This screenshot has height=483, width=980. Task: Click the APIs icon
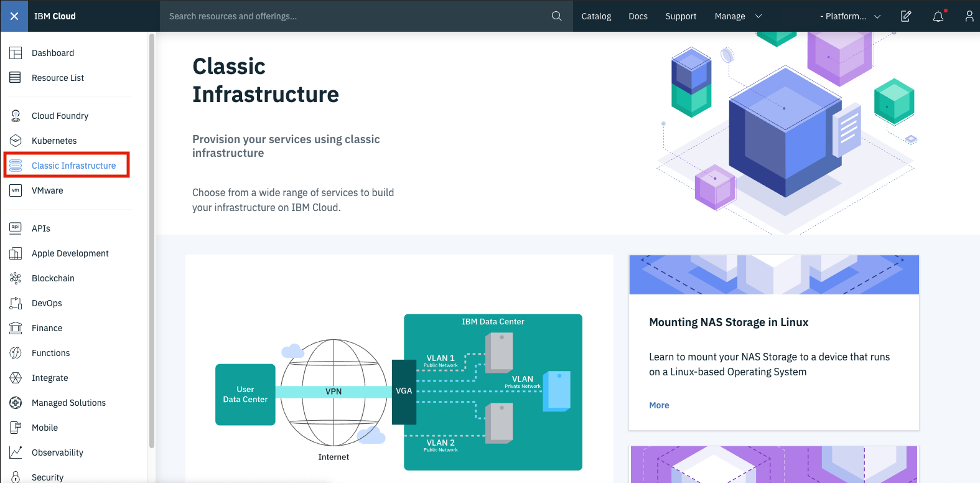[x=16, y=228]
